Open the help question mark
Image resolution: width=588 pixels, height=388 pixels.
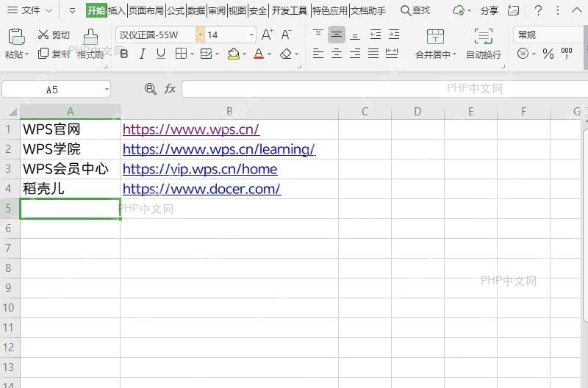coord(538,10)
